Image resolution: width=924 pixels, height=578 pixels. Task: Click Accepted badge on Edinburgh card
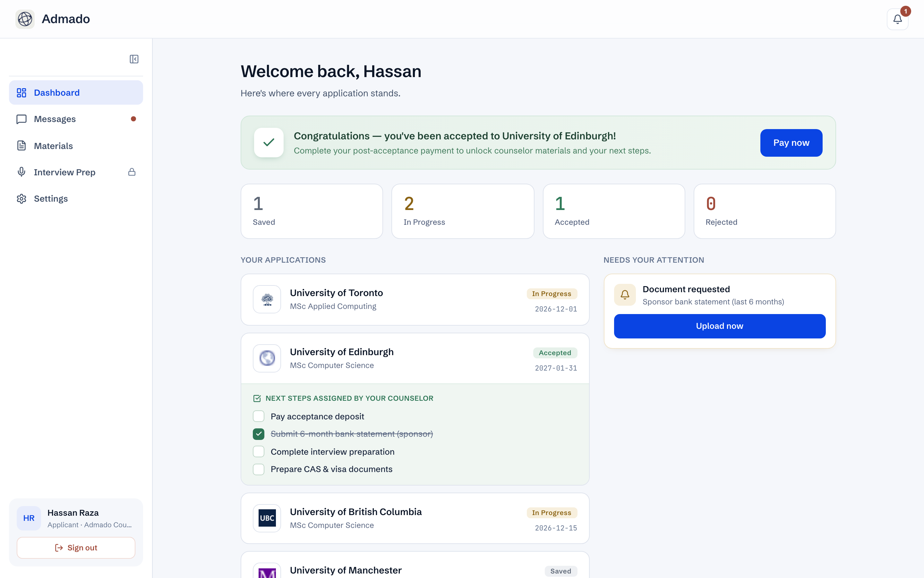tap(555, 353)
